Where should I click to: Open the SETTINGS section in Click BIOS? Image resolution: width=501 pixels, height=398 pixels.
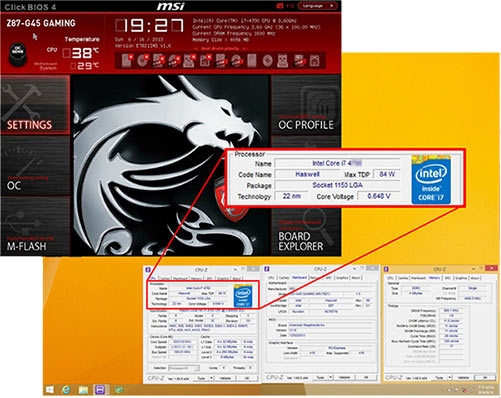tap(35, 104)
